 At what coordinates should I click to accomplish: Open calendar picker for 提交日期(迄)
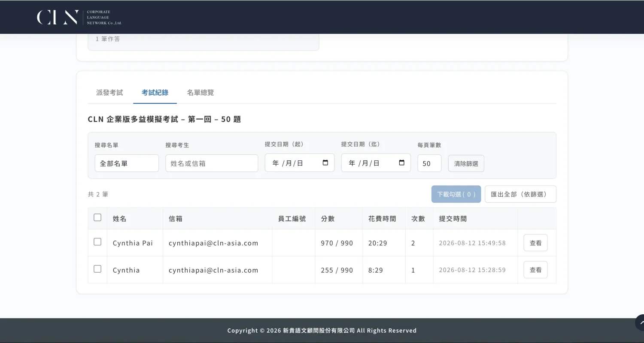[402, 163]
